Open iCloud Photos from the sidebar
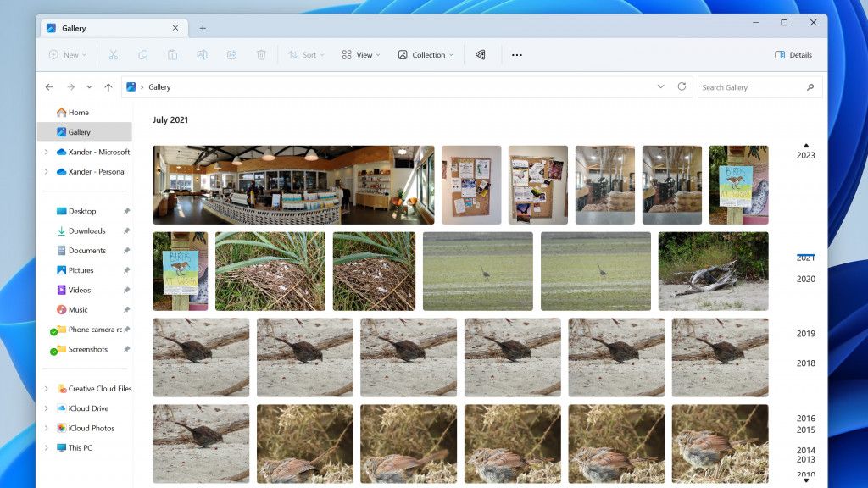The height and width of the screenshot is (488, 868). click(x=93, y=428)
